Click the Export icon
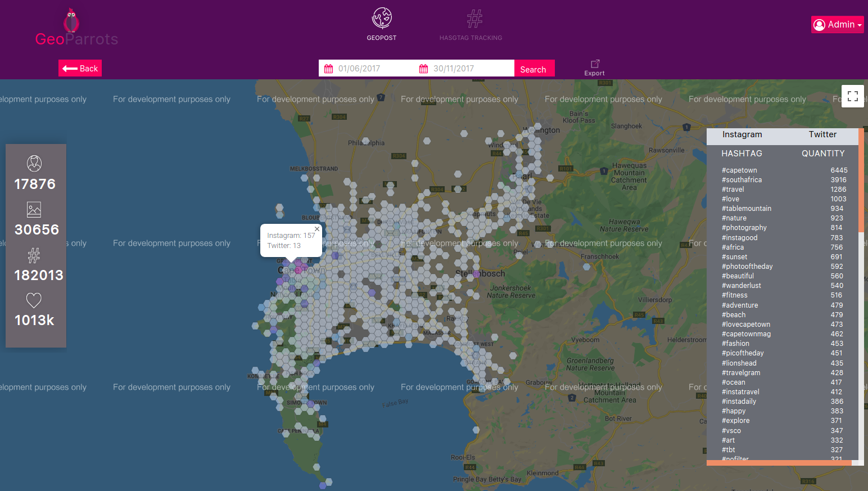This screenshot has height=491, width=868. pos(595,64)
